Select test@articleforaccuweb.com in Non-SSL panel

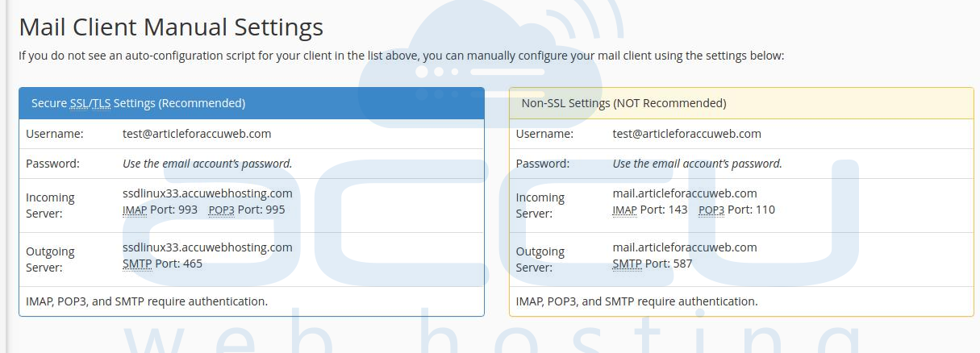687,134
